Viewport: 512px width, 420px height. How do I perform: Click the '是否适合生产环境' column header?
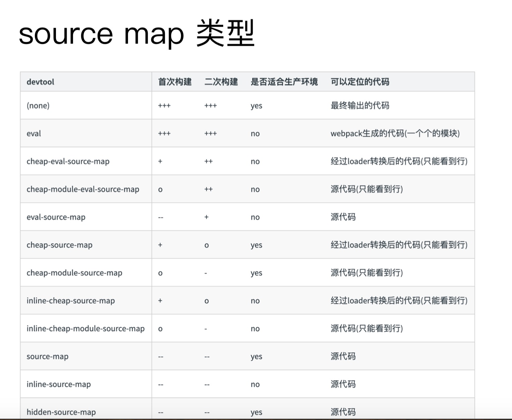click(x=284, y=82)
